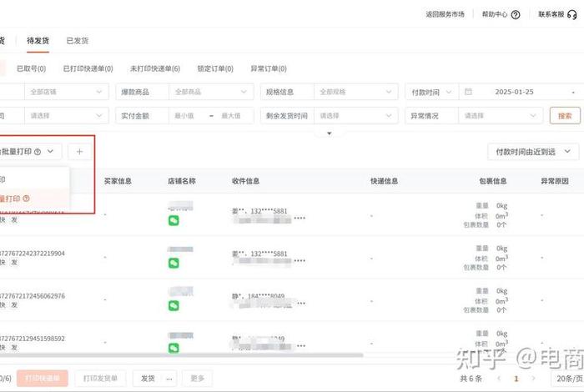Click the 更多 button

(198, 378)
